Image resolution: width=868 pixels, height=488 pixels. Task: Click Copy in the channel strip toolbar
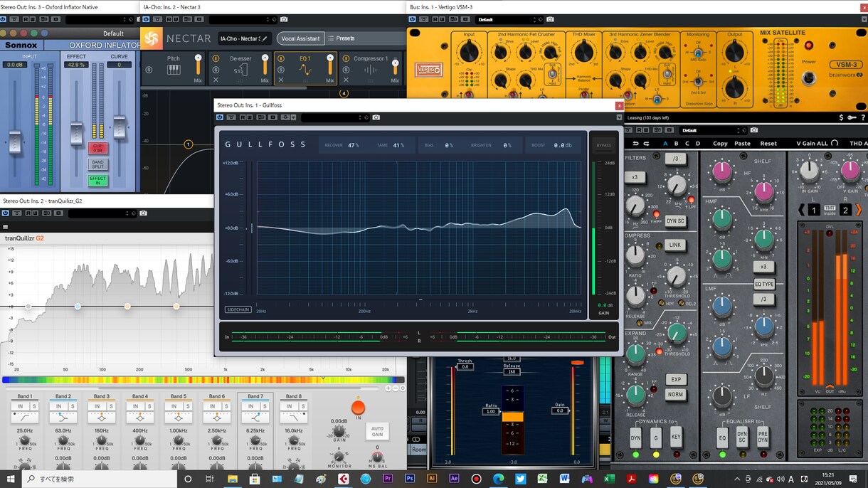click(x=720, y=144)
